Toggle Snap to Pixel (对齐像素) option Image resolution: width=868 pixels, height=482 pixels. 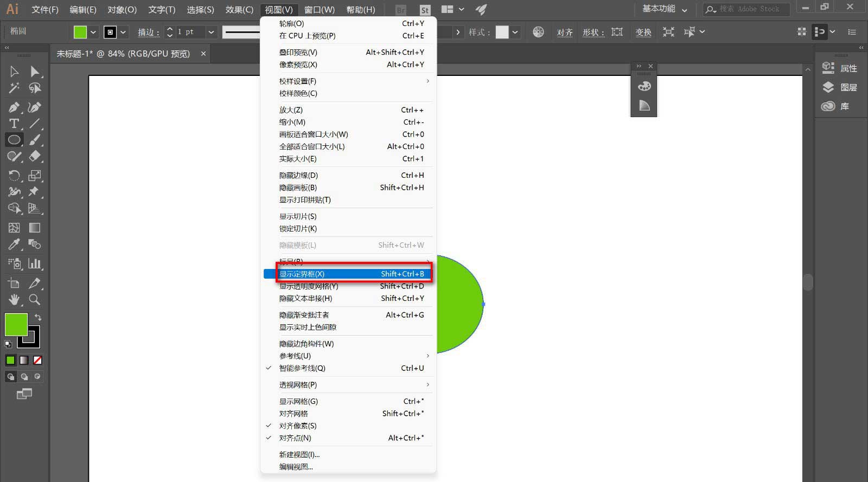pyautogui.click(x=298, y=426)
